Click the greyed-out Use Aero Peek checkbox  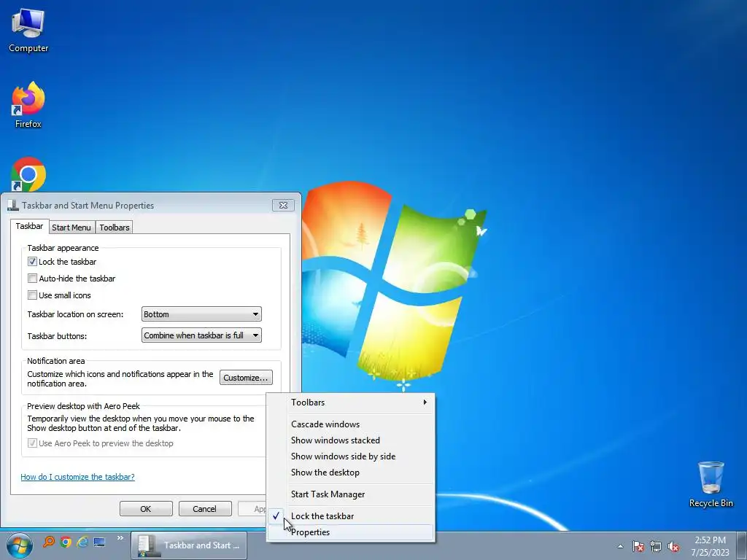point(32,443)
